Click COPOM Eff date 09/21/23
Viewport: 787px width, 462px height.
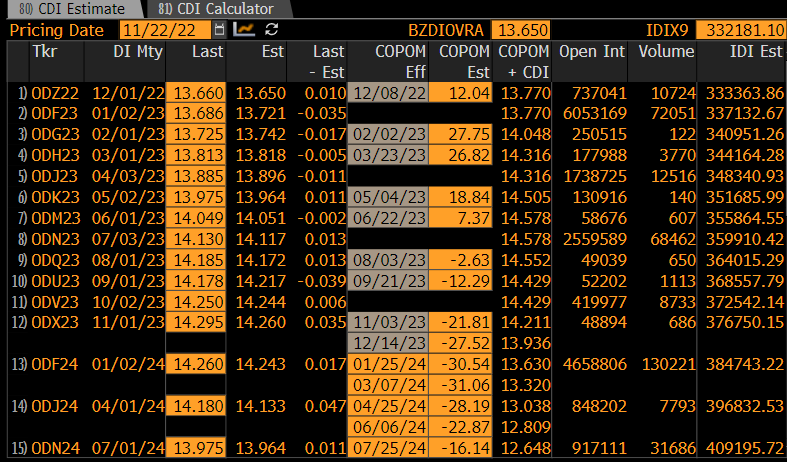coord(388,281)
